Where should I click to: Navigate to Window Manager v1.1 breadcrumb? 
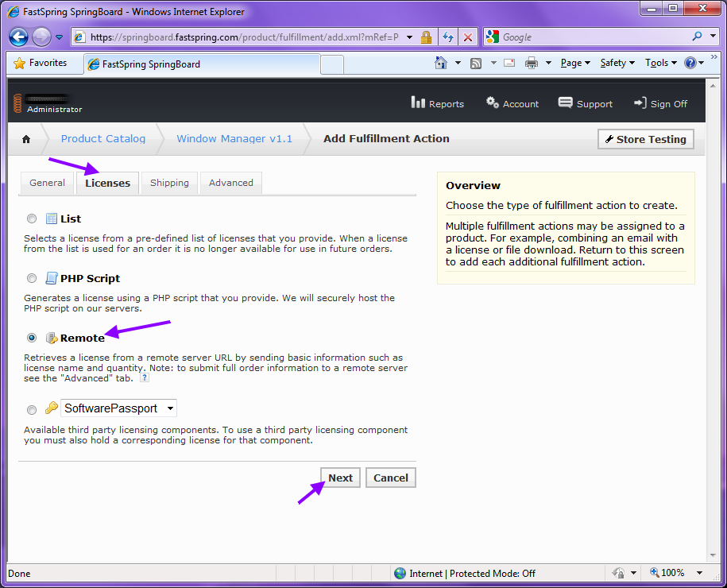point(234,138)
